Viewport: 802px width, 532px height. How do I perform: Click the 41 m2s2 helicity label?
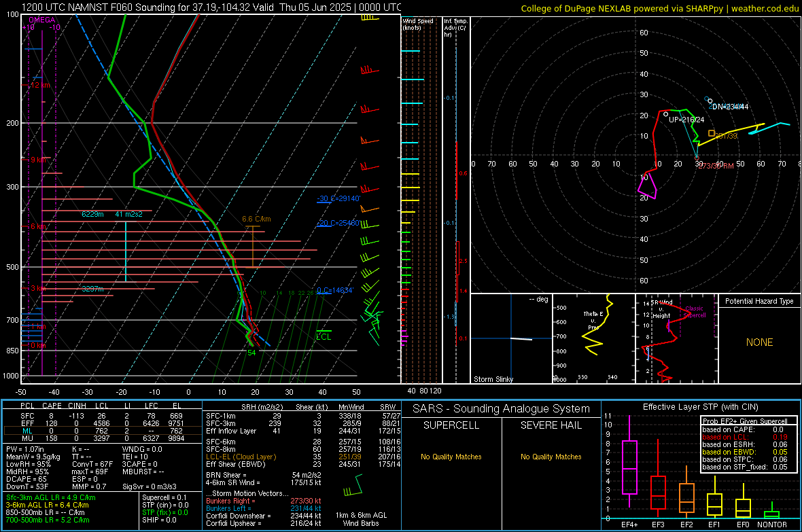point(129,214)
